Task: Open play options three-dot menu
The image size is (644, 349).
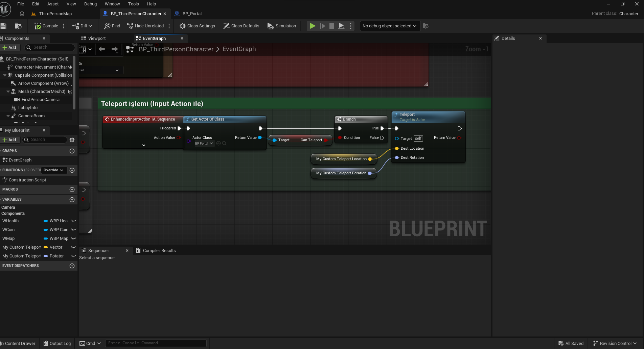Action: click(x=351, y=26)
